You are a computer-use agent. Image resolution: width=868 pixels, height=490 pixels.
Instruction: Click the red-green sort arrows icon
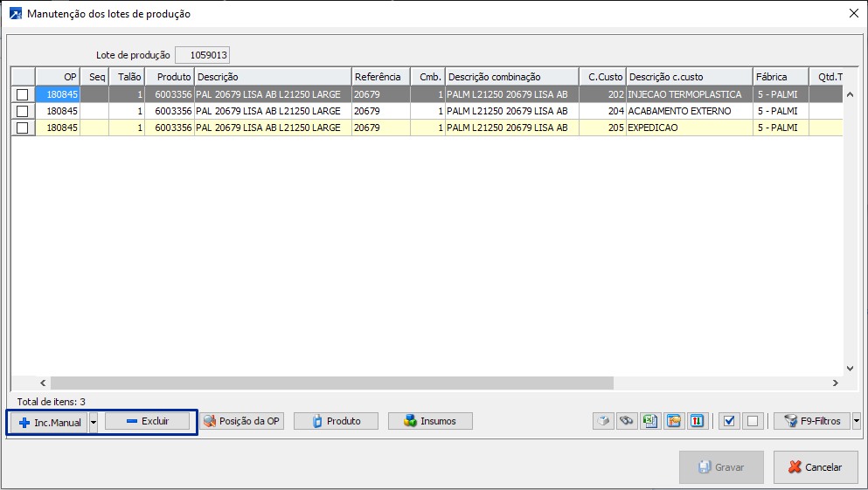coord(697,421)
